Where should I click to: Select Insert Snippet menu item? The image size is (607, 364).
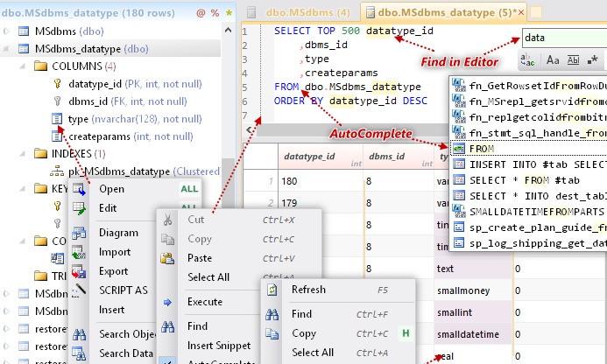tap(219, 346)
